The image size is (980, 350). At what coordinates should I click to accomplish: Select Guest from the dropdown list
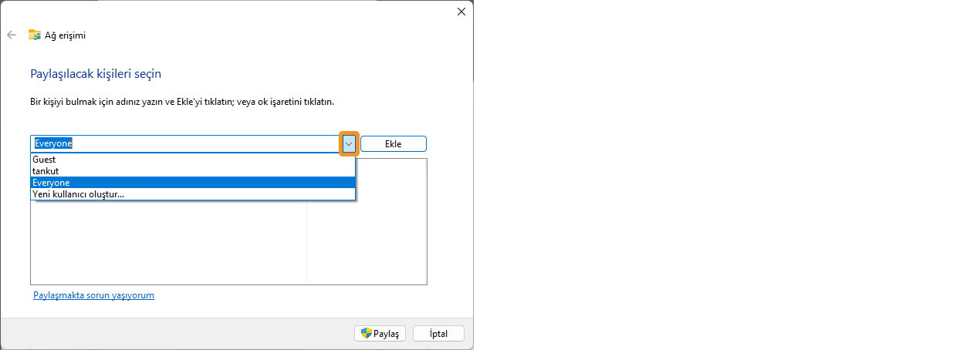click(44, 160)
